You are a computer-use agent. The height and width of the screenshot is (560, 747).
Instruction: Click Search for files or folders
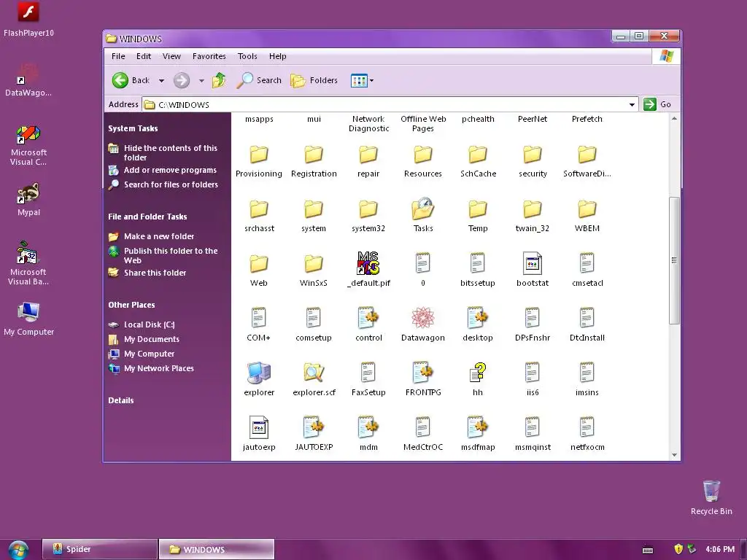coord(163,184)
